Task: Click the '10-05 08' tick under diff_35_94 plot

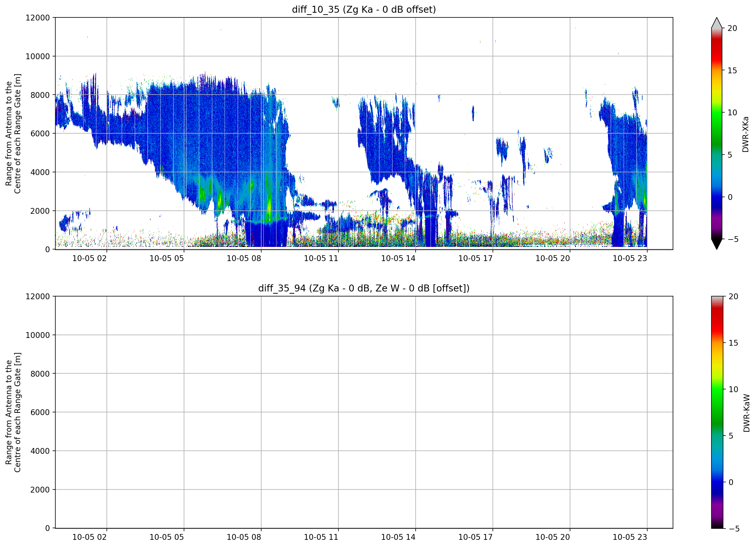Action: (244, 537)
